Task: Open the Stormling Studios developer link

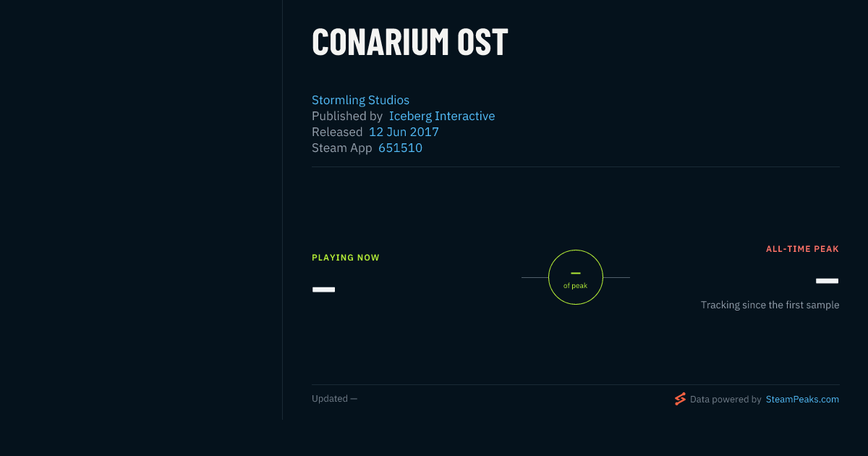Action: [x=360, y=100]
